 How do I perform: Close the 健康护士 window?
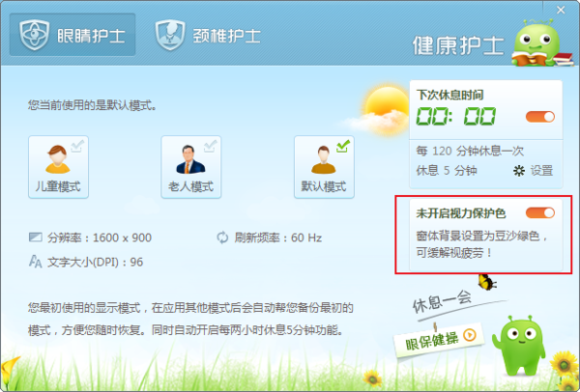tap(561, 10)
